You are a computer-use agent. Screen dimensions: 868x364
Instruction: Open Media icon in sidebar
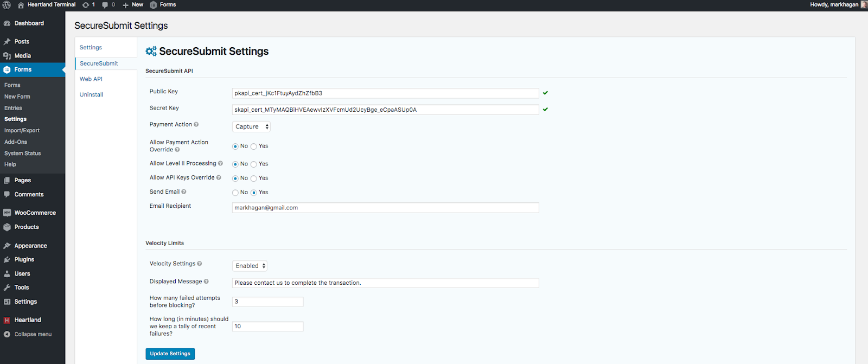pyautogui.click(x=7, y=56)
